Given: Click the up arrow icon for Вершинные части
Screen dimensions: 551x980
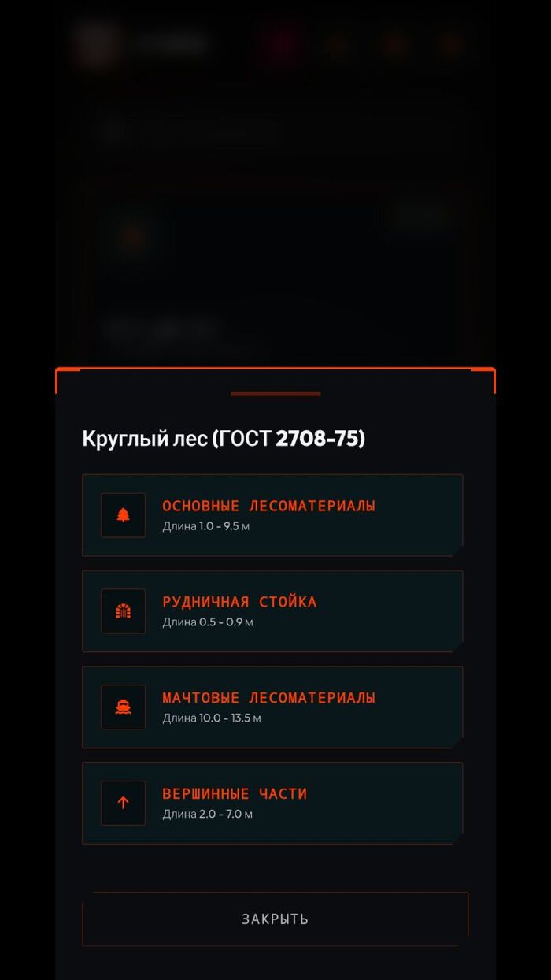Looking at the screenshot, I should [x=123, y=803].
